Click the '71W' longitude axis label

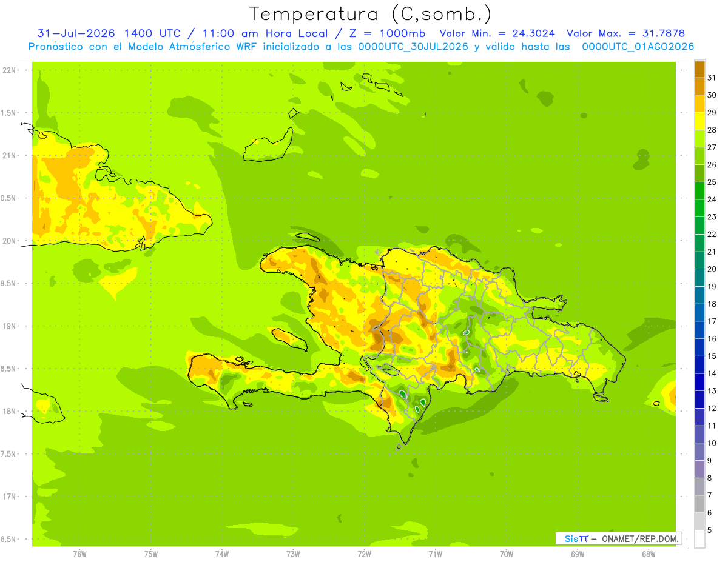435,554
